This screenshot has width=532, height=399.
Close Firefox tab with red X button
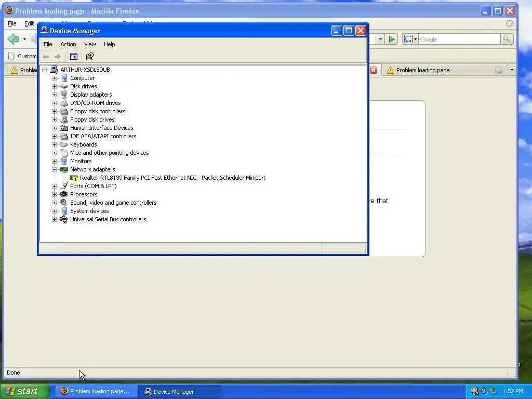coord(374,70)
